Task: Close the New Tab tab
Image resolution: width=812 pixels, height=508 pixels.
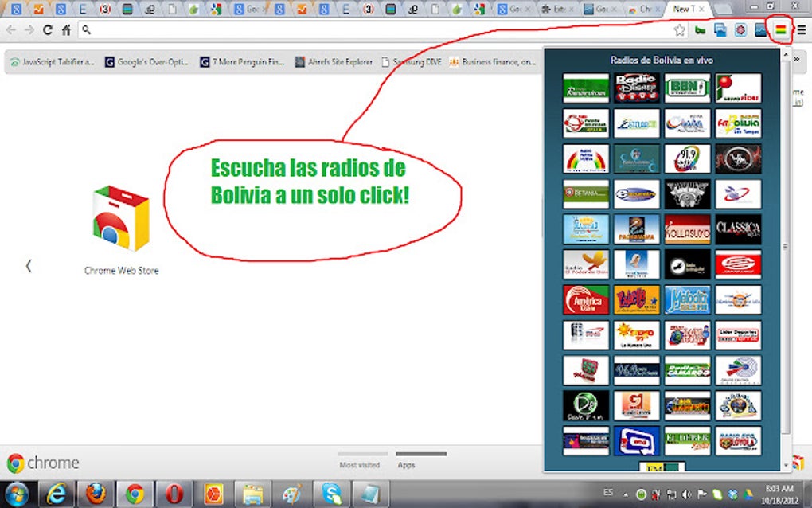Action: tap(701, 9)
